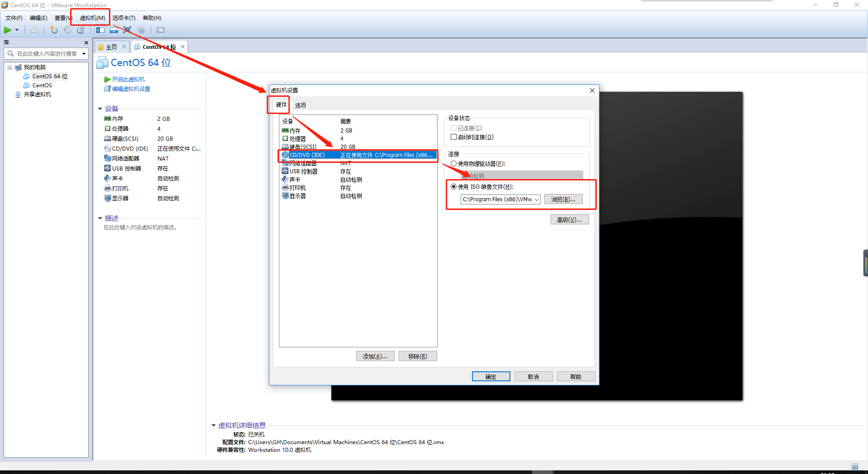Screen dimensions: 868x474
Task: Click the console view icon in toolbar
Action: point(160,30)
